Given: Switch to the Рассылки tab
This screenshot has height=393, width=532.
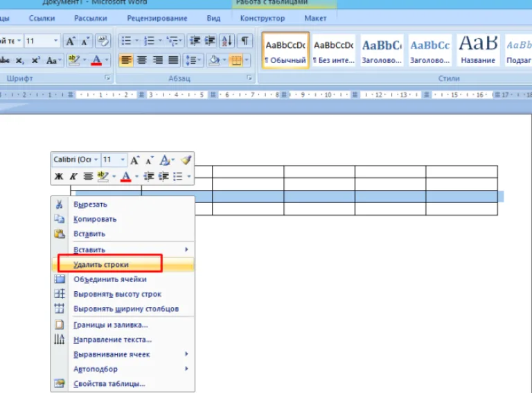Looking at the screenshot, I should click(91, 18).
